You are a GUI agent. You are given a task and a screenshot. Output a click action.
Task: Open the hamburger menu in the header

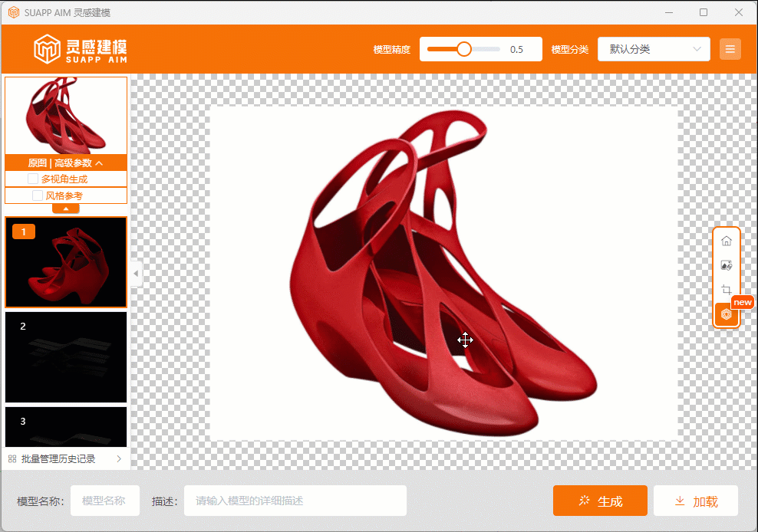click(x=730, y=49)
